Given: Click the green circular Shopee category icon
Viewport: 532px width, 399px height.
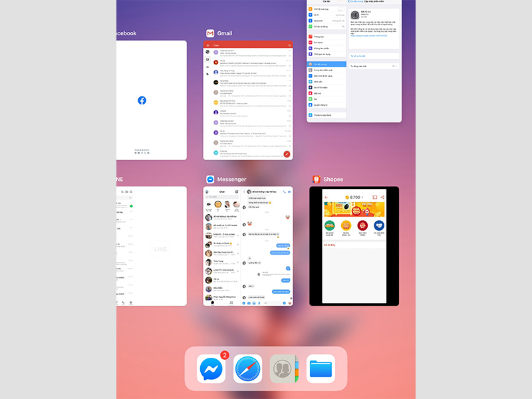Looking at the screenshot, I should tap(329, 225).
